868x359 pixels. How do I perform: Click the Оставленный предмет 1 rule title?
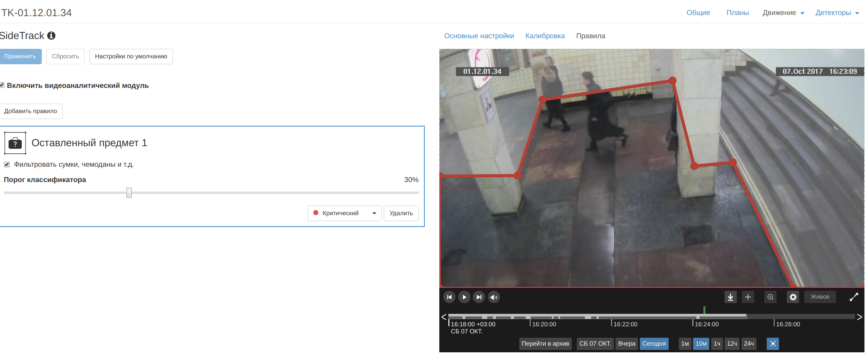(89, 143)
